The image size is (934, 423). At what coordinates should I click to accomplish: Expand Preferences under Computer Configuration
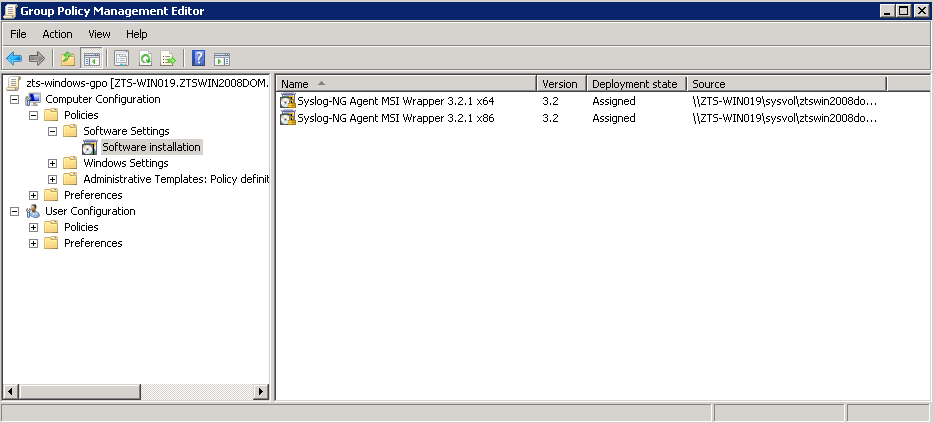coord(33,195)
